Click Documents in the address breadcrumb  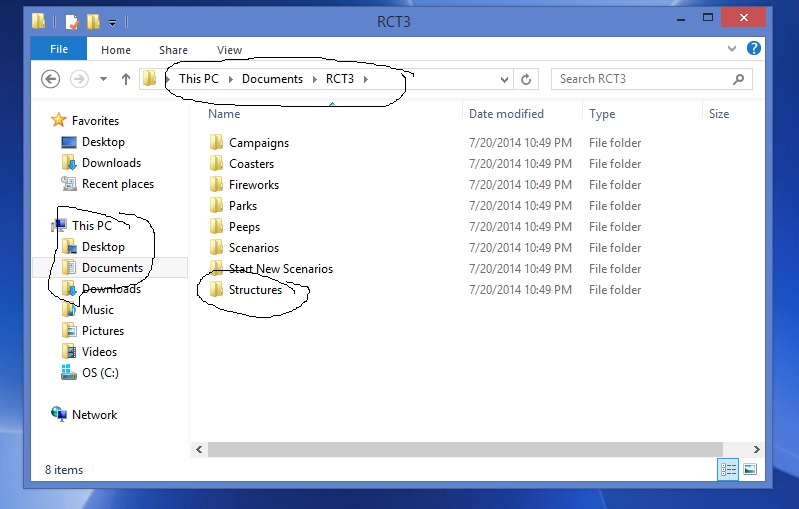(x=272, y=79)
